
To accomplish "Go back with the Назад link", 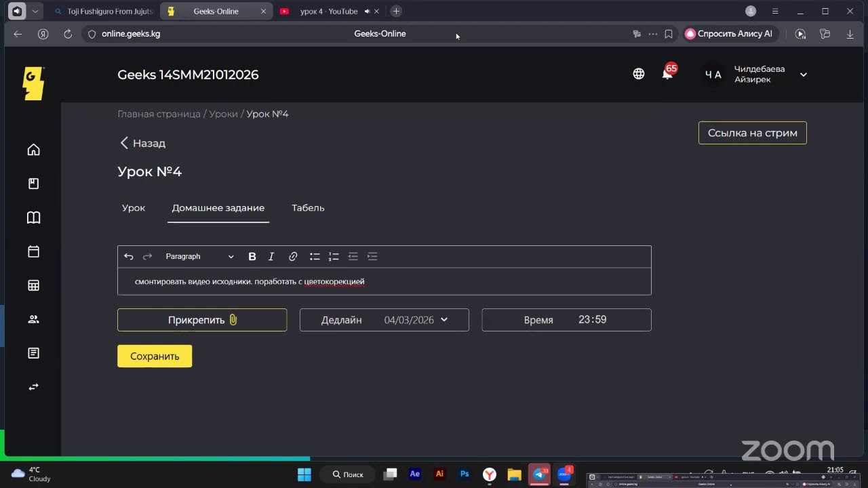I will (x=143, y=143).
